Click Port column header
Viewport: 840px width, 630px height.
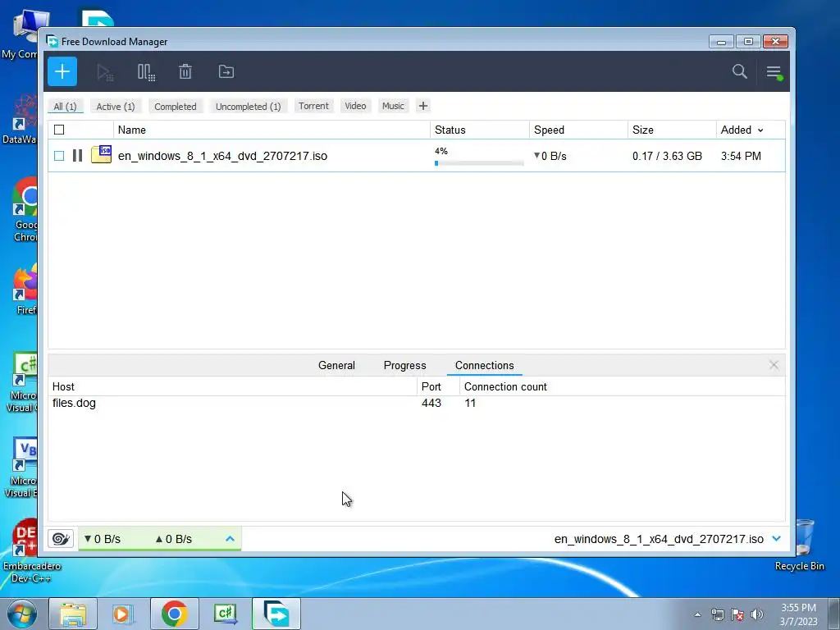(x=431, y=386)
